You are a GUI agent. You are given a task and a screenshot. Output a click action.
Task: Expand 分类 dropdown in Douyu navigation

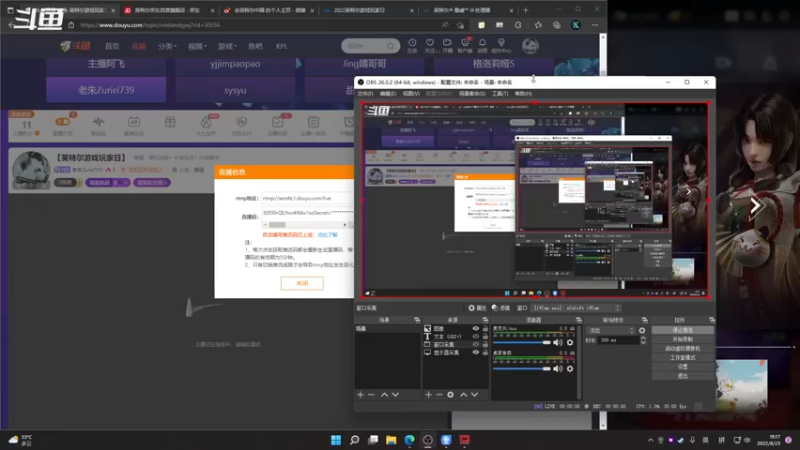pos(167,46)
